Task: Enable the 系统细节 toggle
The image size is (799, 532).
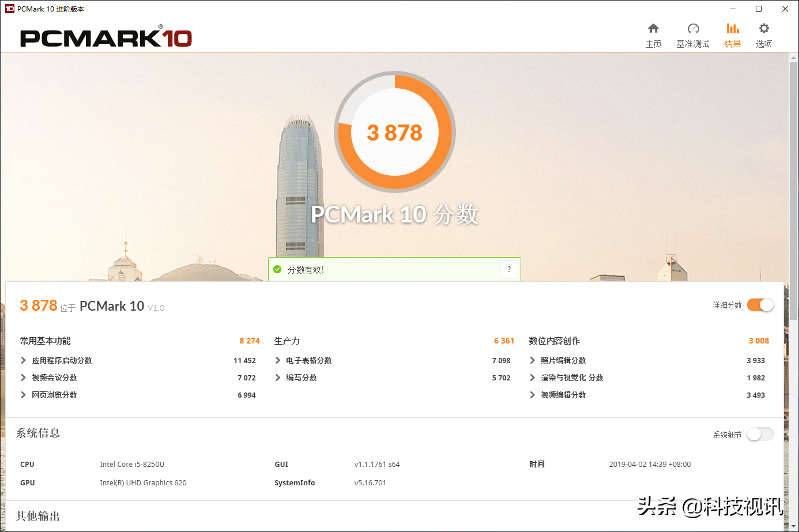Action: pyautogui.click(x=760, y=434)
